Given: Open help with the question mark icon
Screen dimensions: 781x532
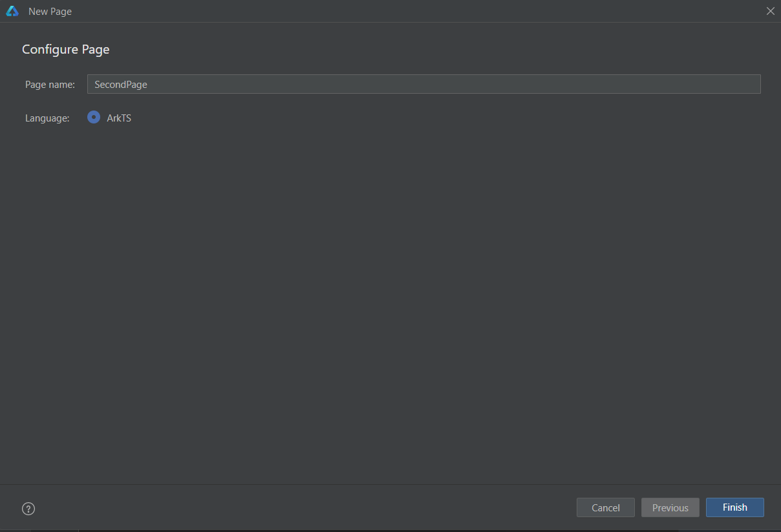Looking at the screenshot, I should coord(28,509).
